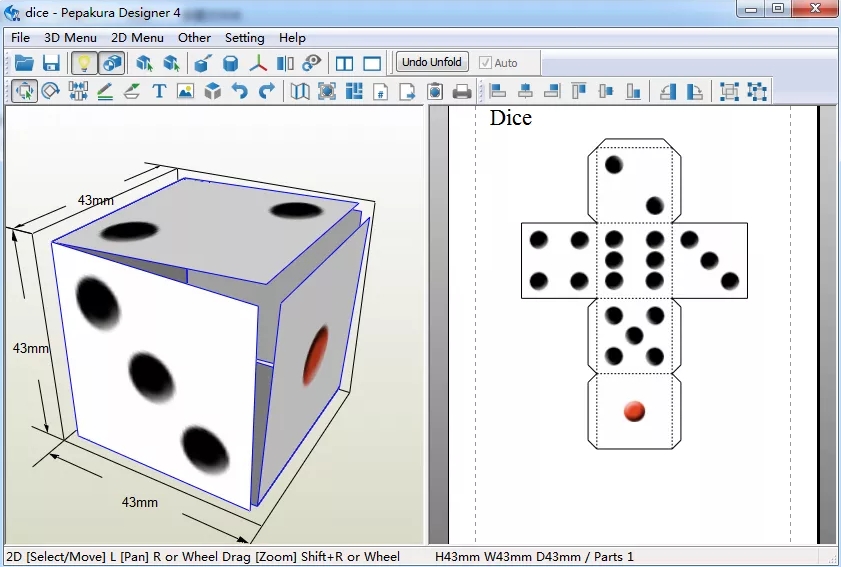This screenshot has width=841, height=567.
Task: Click the five-dot face in unfolded pattern
Action: pos(635,336)
